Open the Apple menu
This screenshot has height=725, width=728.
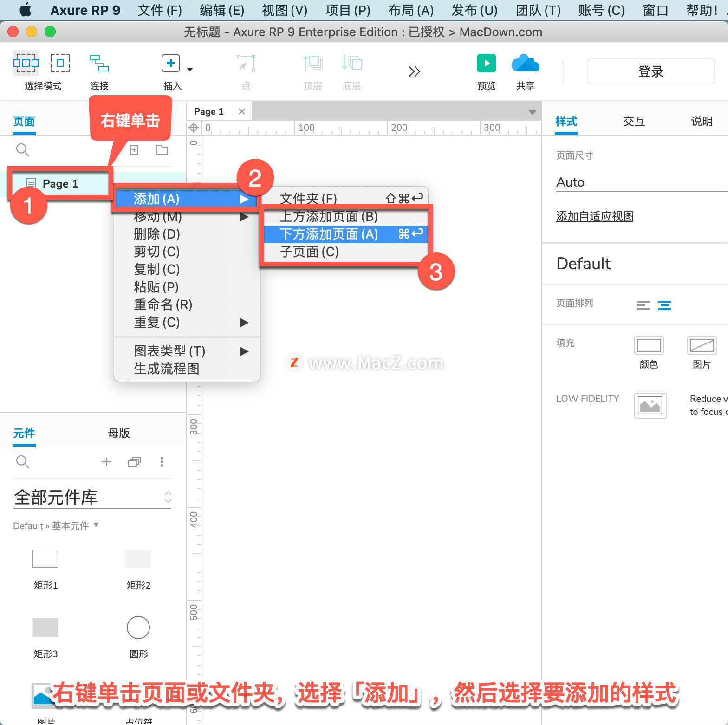coord(26,10)
